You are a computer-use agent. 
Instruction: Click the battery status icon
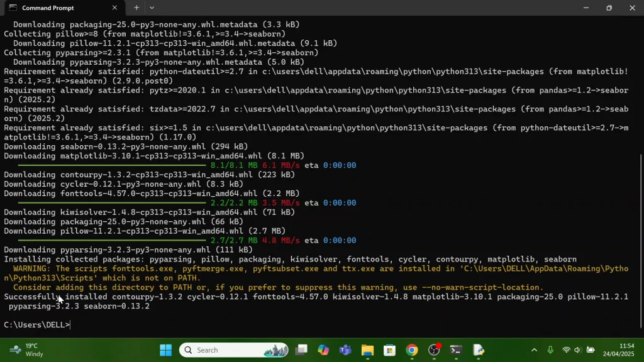591,349
